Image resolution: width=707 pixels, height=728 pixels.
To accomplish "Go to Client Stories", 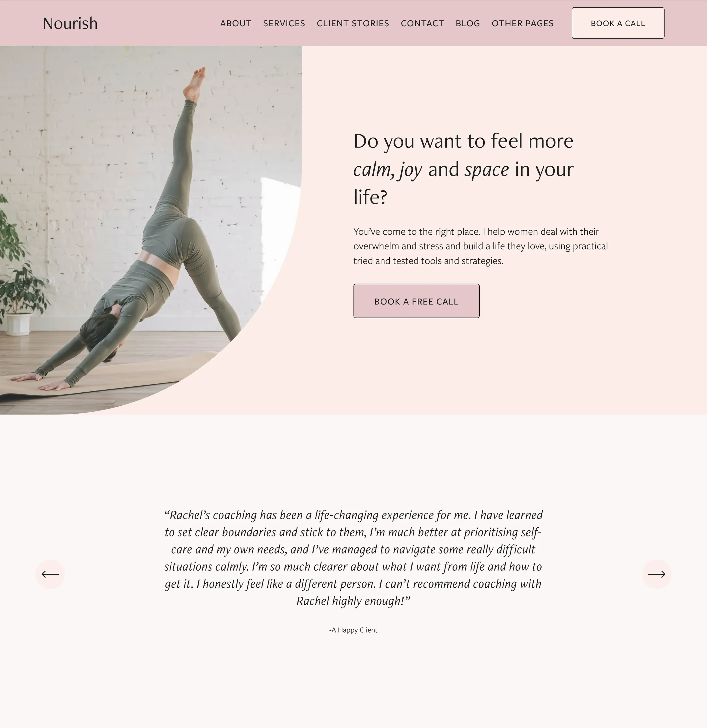I will tap(353, 23).
